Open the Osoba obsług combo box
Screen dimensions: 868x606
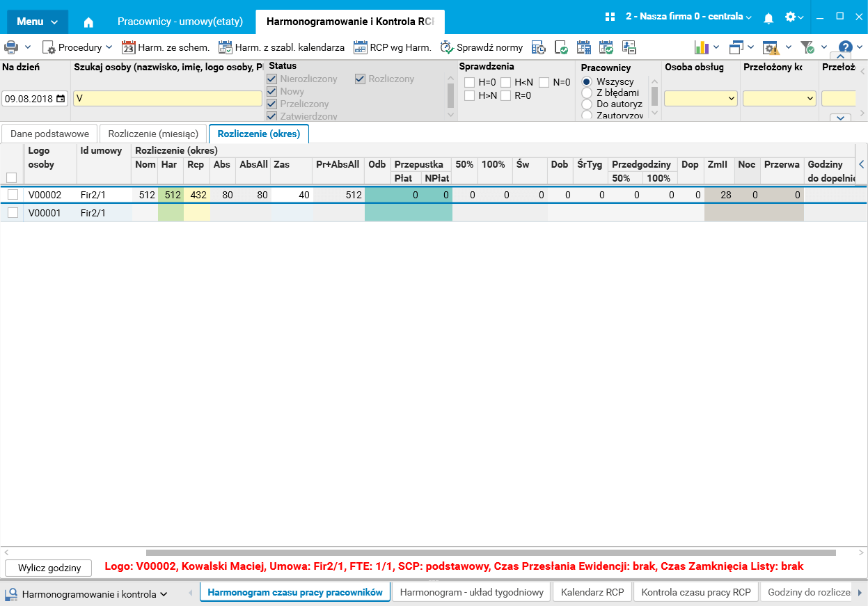(x=701, y=99)
